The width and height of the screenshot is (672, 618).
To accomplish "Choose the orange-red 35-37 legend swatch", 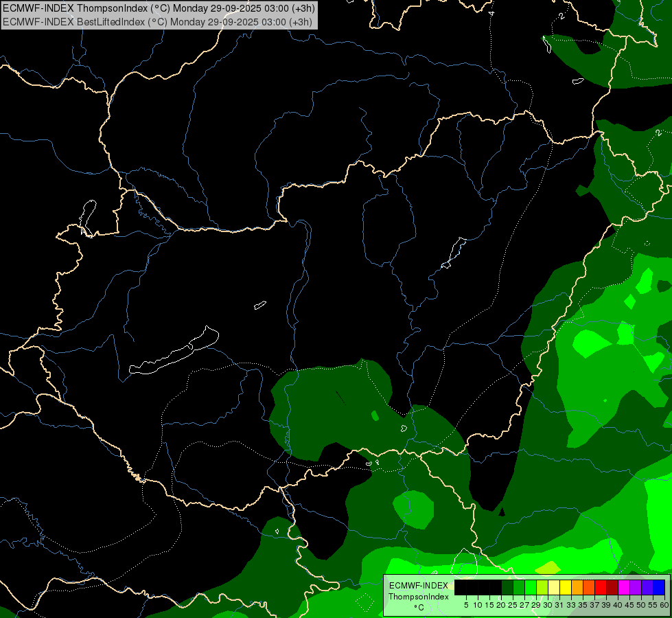I will coord(588,587).
